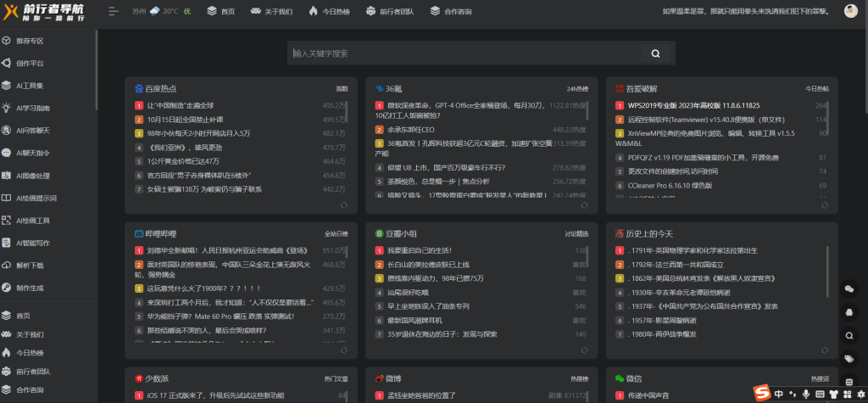868x403 pixels.
Task: Open AI工具集 in the sidebar
Action: 29,86
